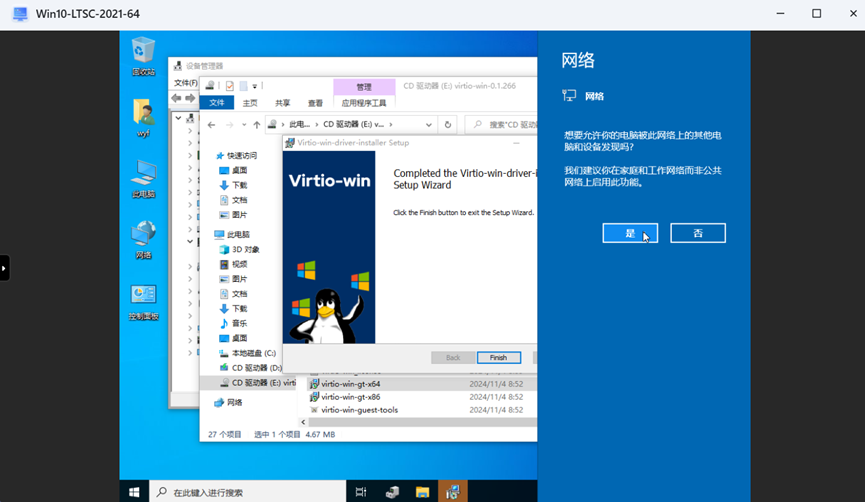This screenshot has height=502, width=865.
Task: Open the Control Panel (控制面板) desktop icon
Action: click(x=143, y=301)
